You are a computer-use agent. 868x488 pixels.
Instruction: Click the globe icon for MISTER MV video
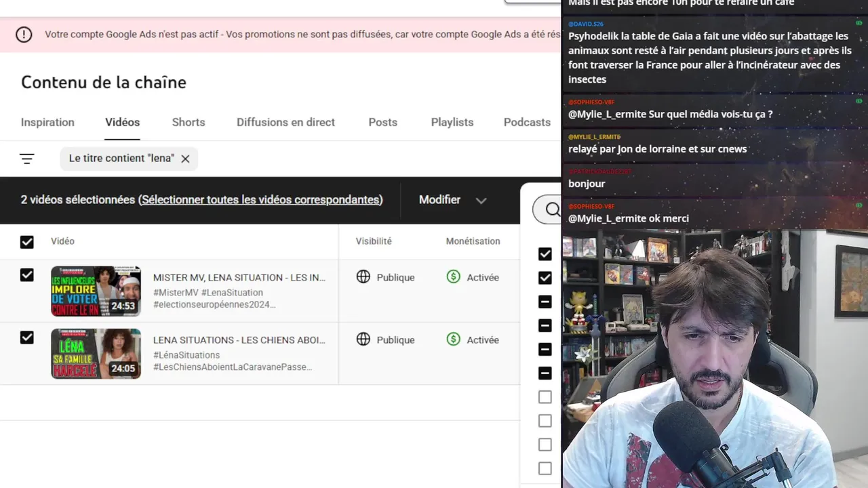coord(363,277)
